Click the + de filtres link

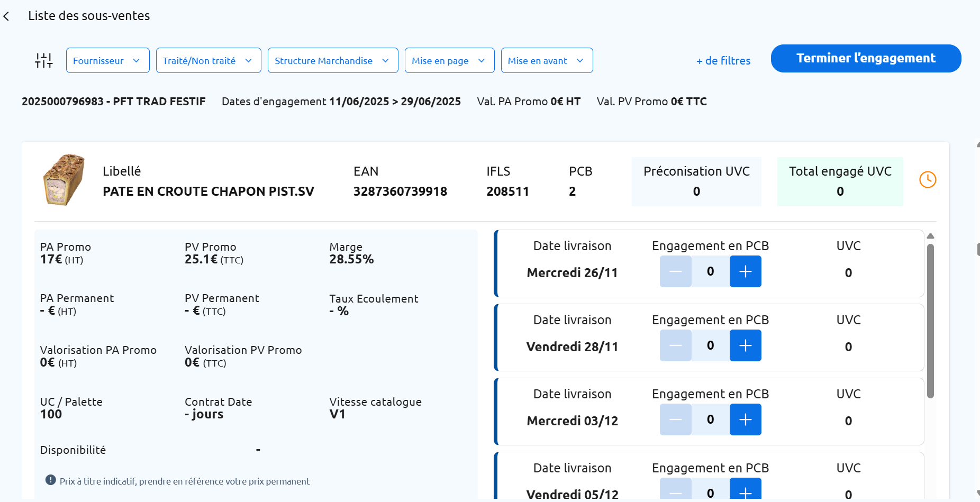(723, 61)
